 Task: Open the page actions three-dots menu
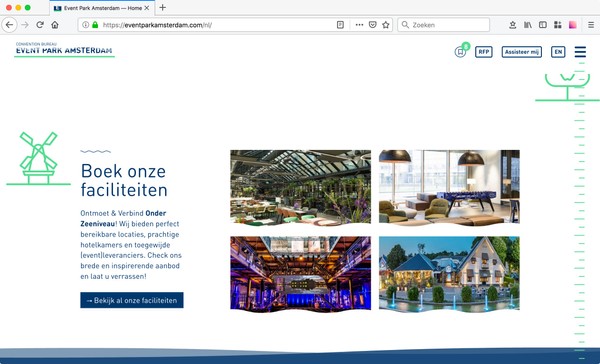(359, 25)
